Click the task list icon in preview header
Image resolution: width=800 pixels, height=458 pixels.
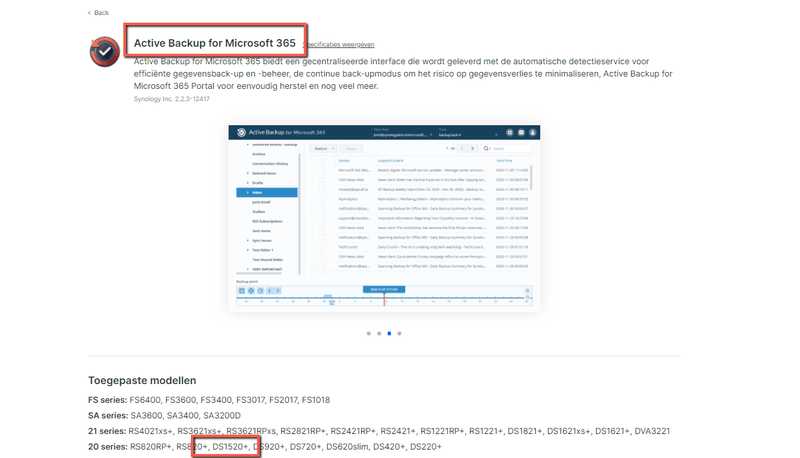(521, 133)
